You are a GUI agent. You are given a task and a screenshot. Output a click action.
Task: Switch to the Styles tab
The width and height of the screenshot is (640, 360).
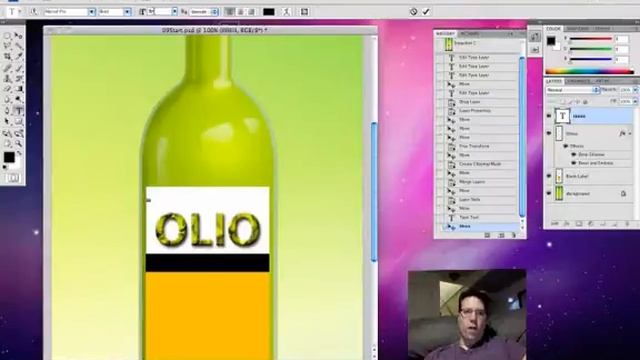click(x=602, y=29)
